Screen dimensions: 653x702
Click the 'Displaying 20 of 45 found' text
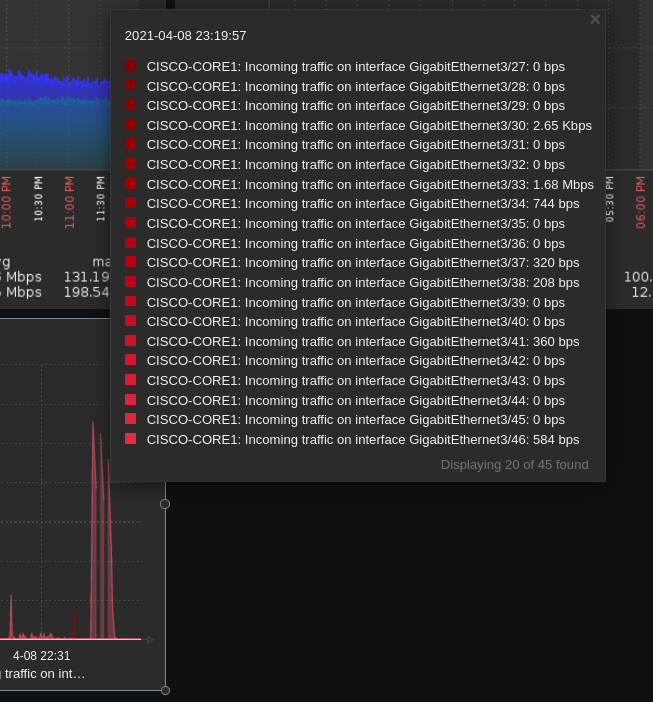[514, 465]
